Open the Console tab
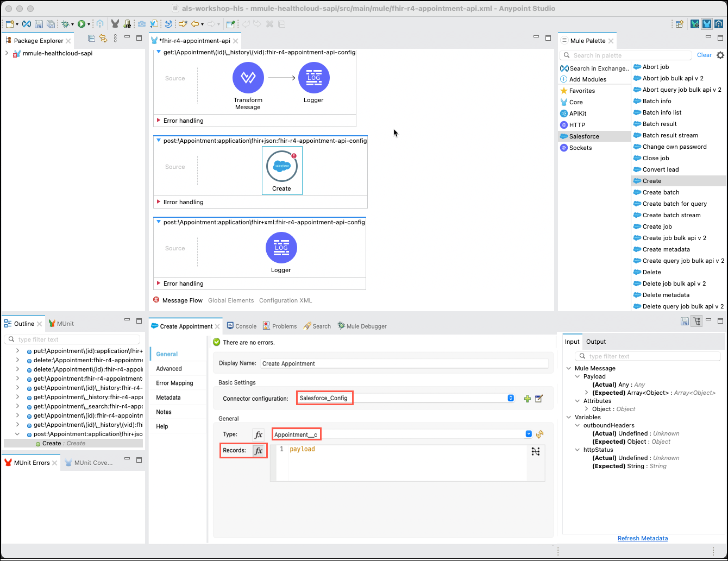This screenshot has height=561, width=728. tap(241, 326)
